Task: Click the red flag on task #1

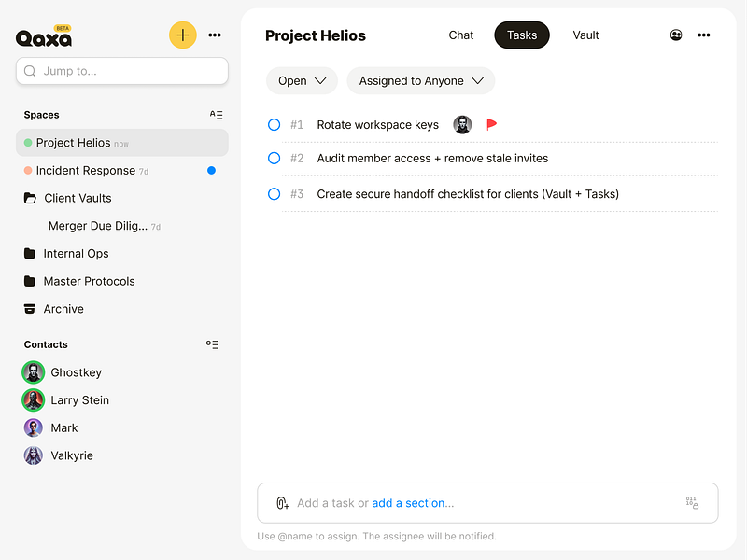Action: 492,124
